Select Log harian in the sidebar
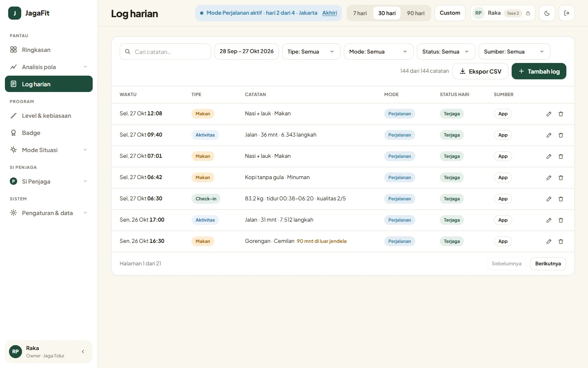Viewport: 588px width, 368px height. point(49,84)
